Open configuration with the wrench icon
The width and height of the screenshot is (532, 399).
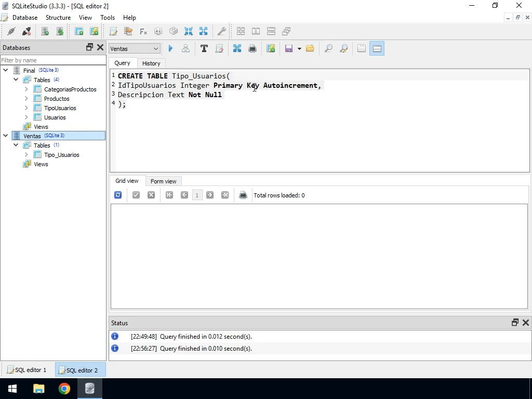(x=221, y=31)
